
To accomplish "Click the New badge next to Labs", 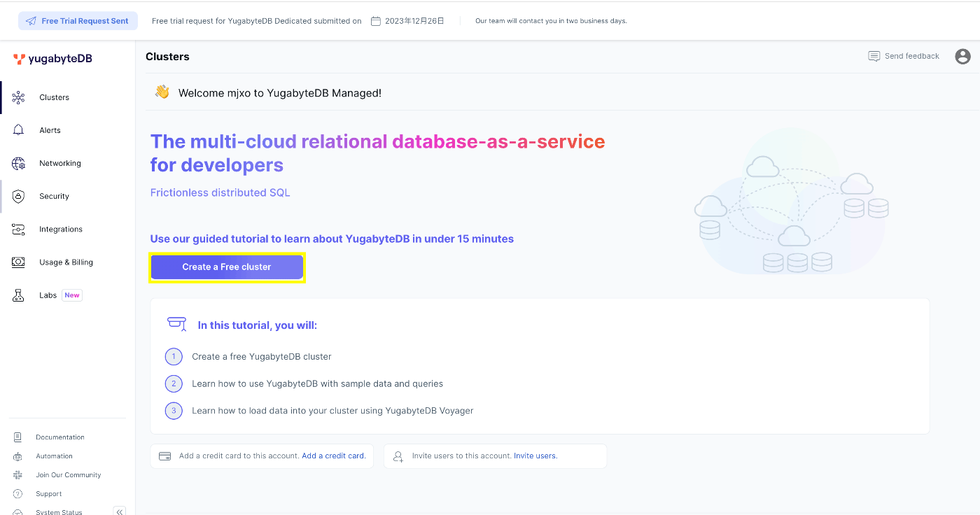I will 71,295.
